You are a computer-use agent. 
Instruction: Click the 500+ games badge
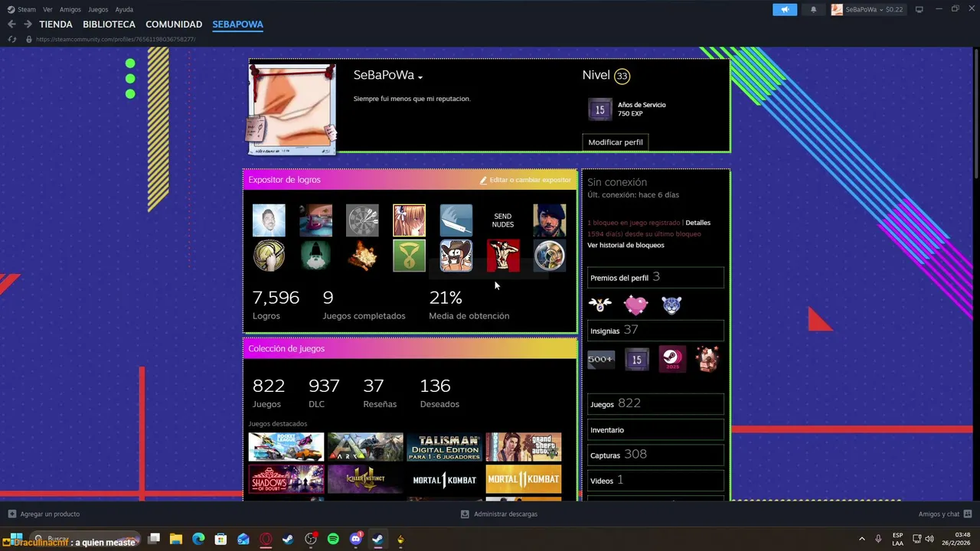[601, 359]
